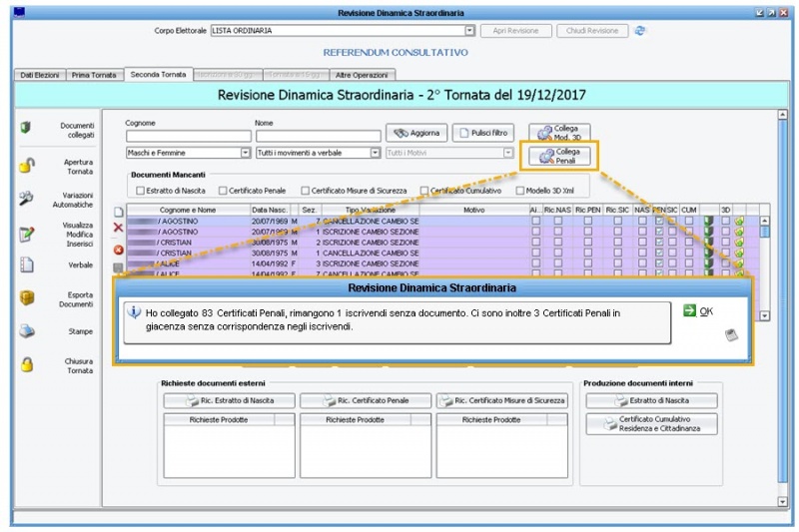
Task: Open the Maschi e Femmine dropdown
Action: pyautogui.click(x=245, y=153)
